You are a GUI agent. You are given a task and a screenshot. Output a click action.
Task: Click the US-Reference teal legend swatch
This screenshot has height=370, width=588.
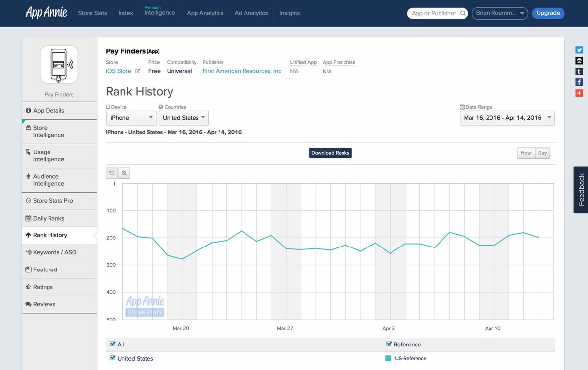tap(388, 358)
